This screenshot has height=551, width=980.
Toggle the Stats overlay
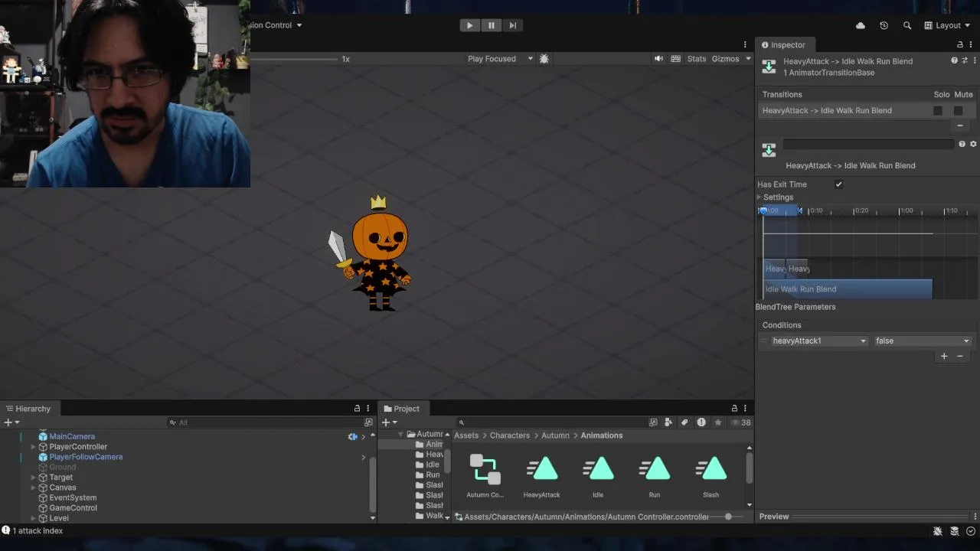click(x=697, y=59)
